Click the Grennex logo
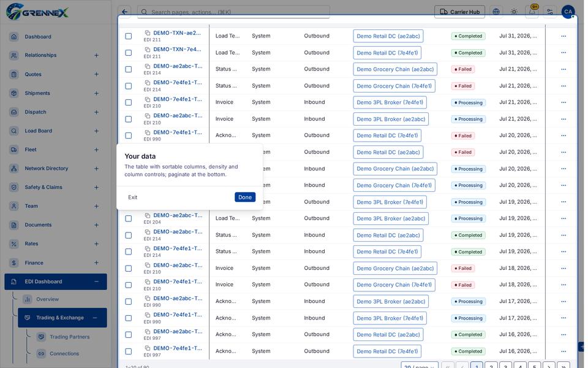The height and width of the screenshot is (368, 588). [x=37, y=12]
